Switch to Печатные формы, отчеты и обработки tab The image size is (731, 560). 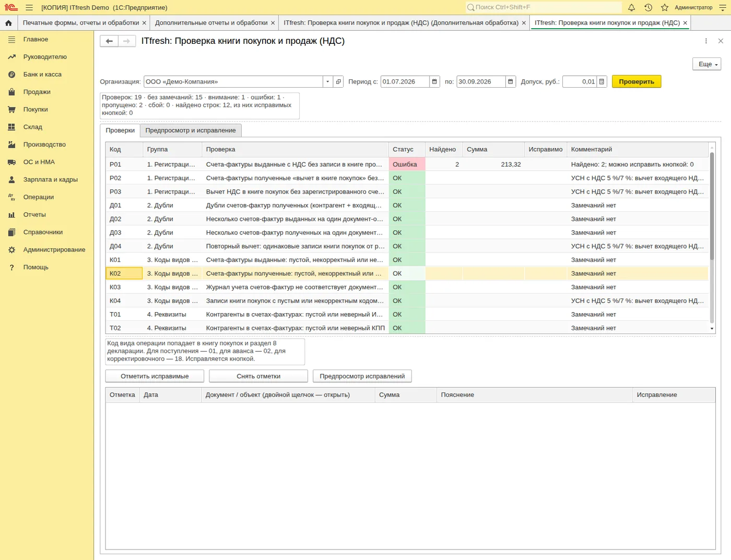pyautogui.click(x=81, y=23)
